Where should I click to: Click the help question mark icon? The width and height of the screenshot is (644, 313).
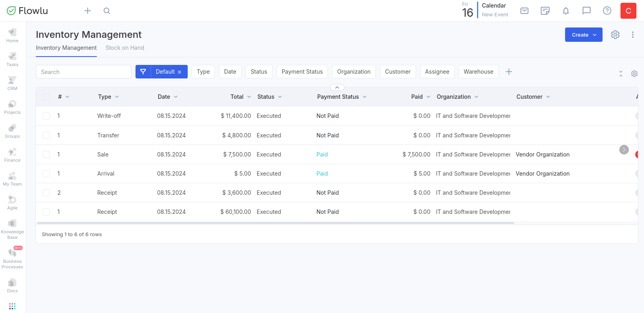607,11
